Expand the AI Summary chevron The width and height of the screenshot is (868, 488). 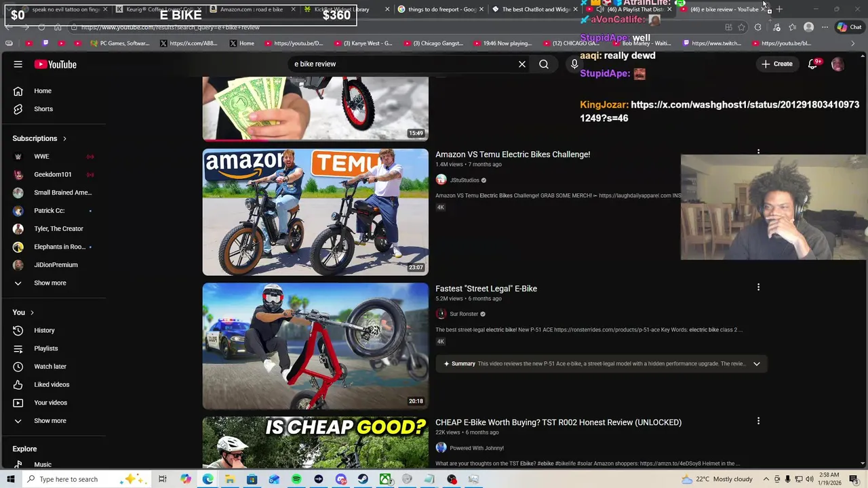pyautogui.click(x=757, y=364)
